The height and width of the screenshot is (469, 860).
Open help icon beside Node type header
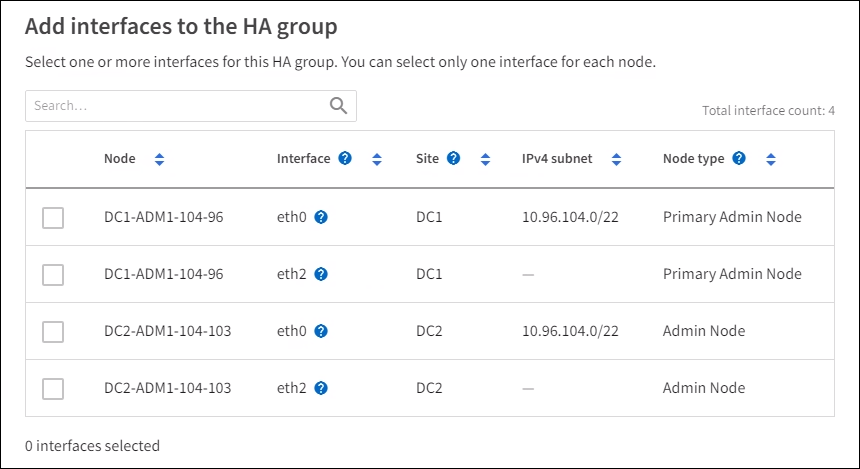(738, 159)
